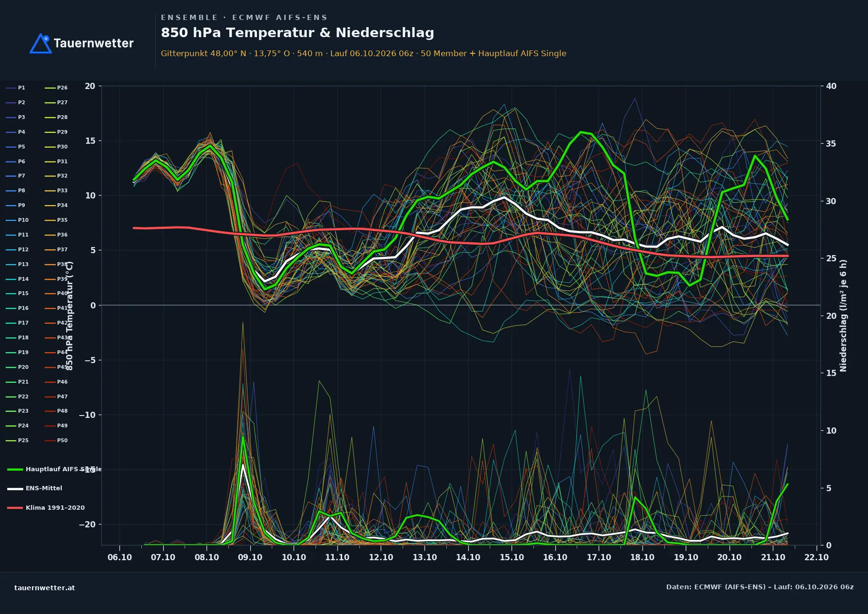Screen dimensions: 868x614
Task: Click the 09.10 date tick label
Action: pyautogui.click(x=250, y=557)
